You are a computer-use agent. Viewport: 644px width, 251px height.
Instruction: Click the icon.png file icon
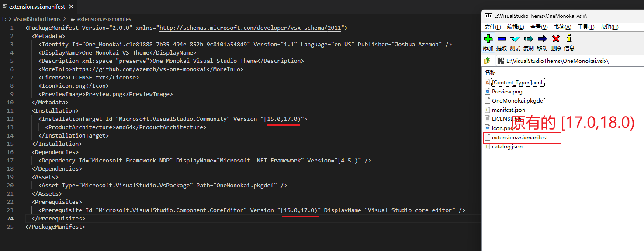click(488, 128)
